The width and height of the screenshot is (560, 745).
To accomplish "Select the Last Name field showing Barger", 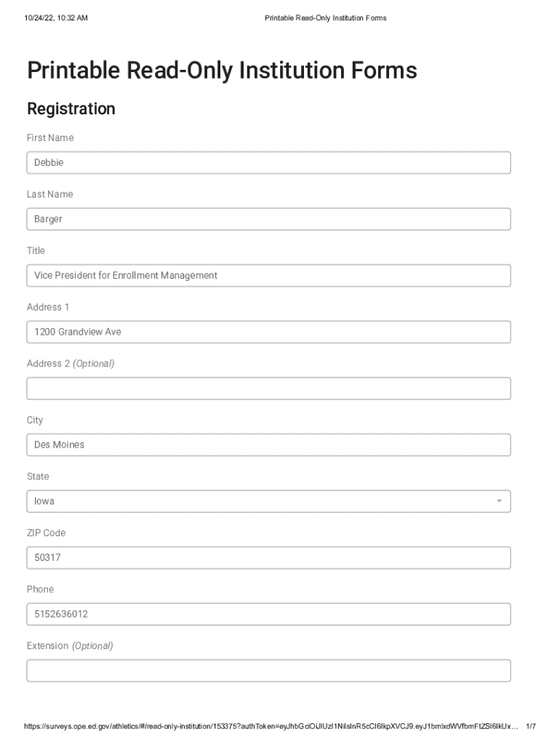I will [x=268, y=218].
